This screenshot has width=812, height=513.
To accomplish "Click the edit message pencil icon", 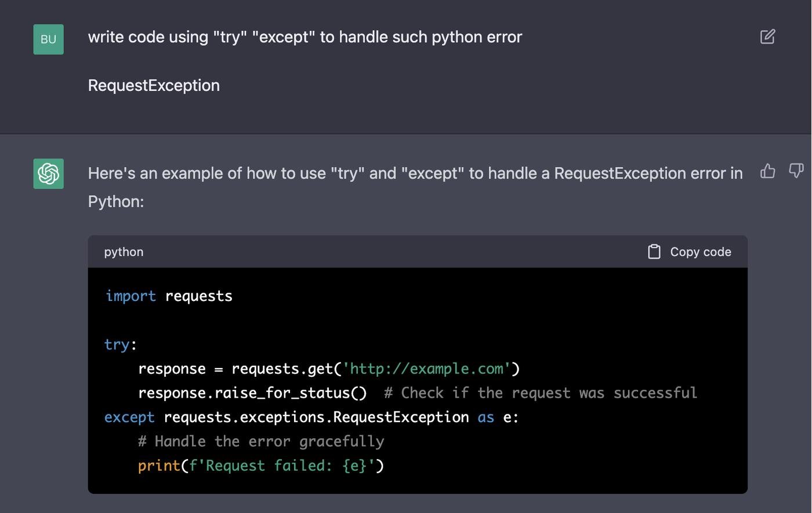I will [x=767, y=37].
